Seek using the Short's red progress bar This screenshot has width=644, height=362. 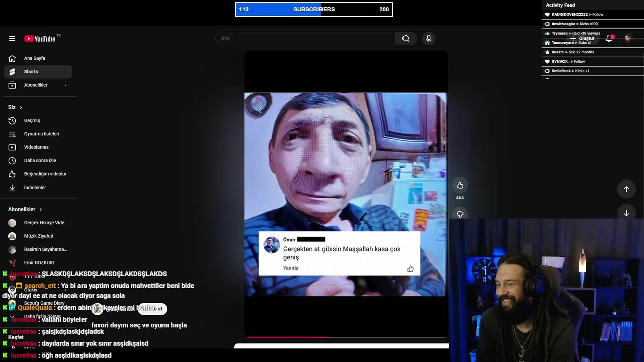[346, 337]
